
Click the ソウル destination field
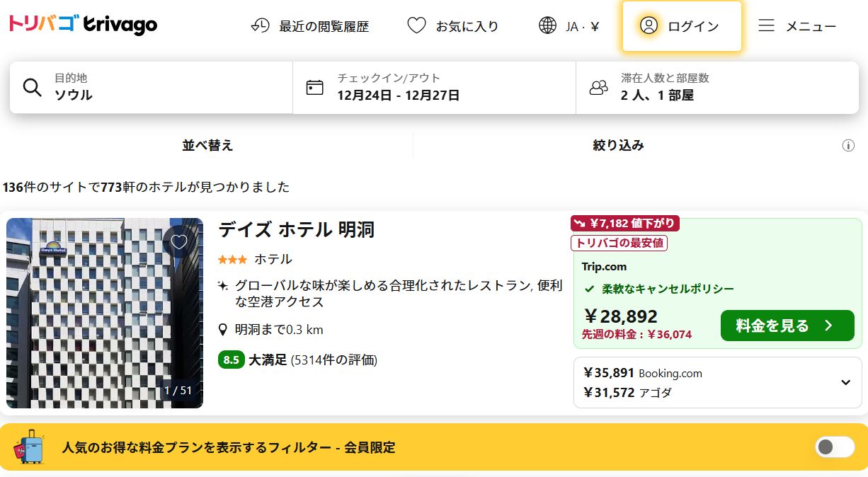(73, 95)
